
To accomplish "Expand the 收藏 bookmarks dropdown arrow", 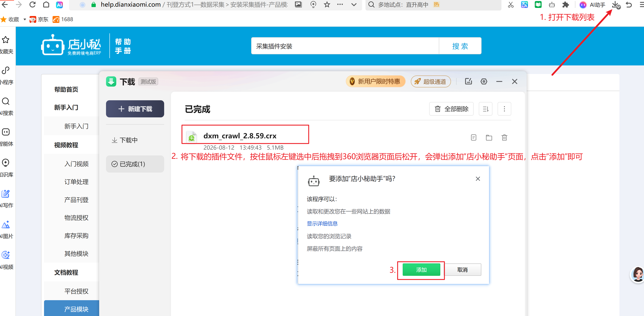I will point(25,19).
